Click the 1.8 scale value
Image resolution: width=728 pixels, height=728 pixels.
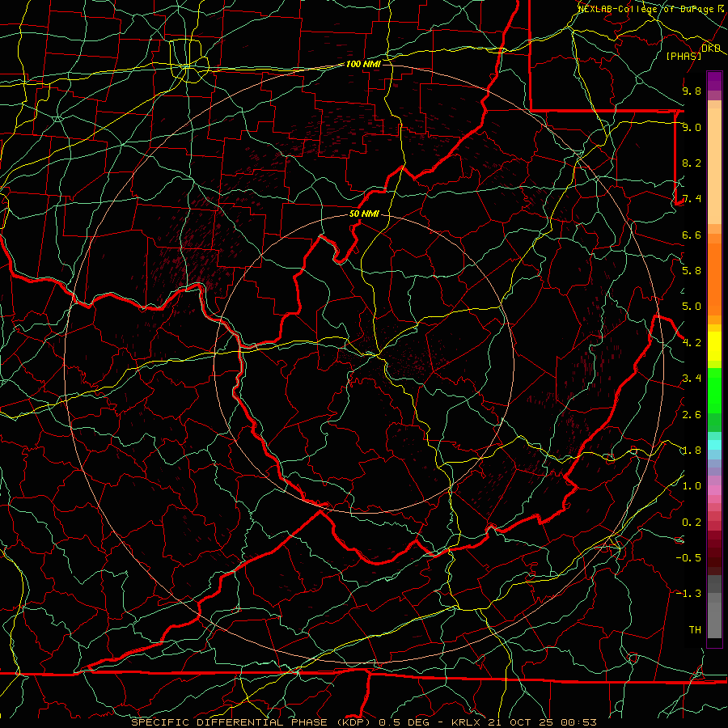692,451
